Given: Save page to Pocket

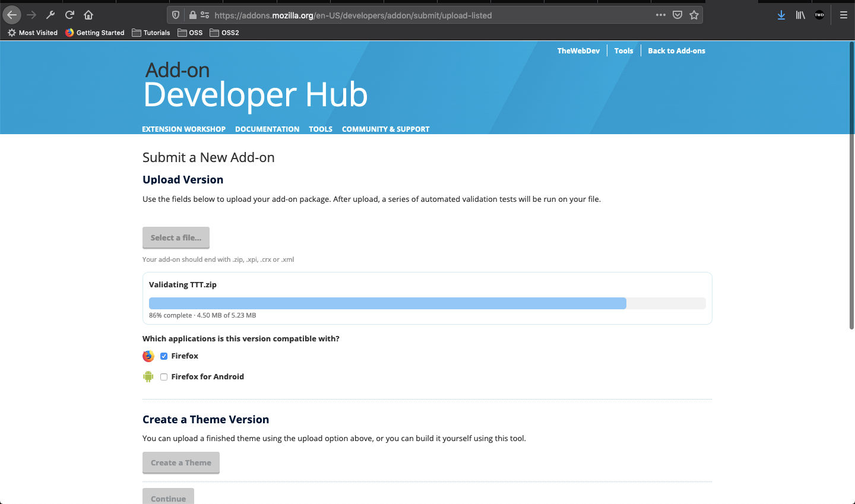Looking at the screenshot, I should (x=677, y=15).
